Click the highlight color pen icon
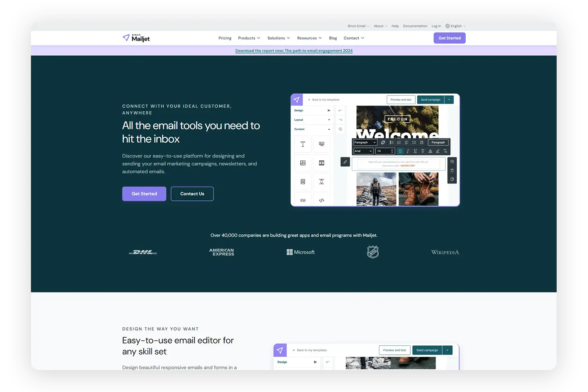The width and height of the screenshot is (588, 392). click(x=438, y=151)
